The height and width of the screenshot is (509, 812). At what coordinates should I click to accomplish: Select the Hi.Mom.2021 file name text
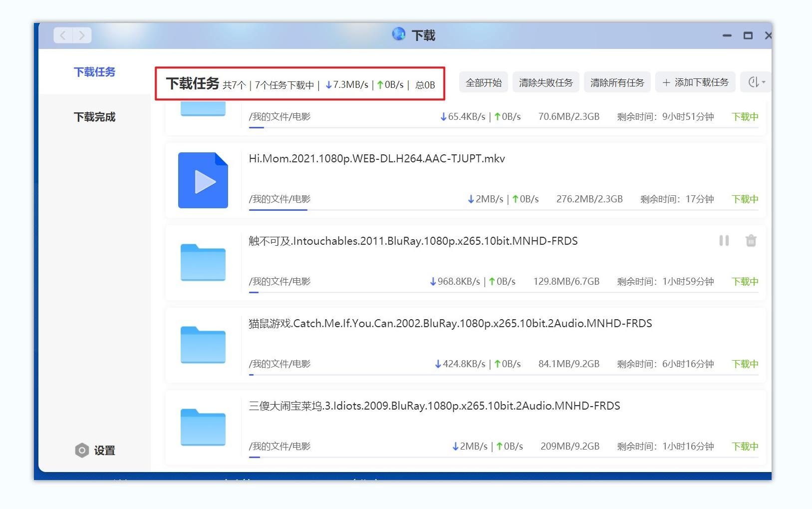pos(377,158)
